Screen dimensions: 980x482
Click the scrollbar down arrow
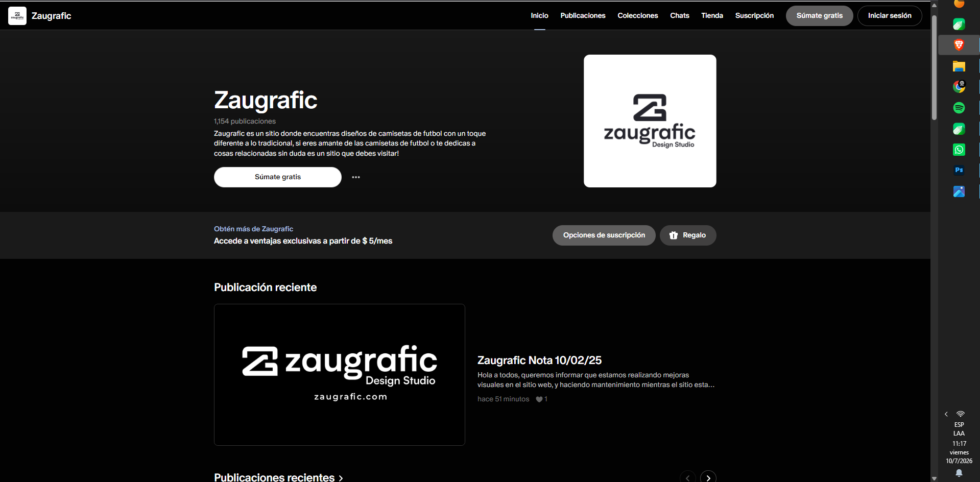(934, 478)
